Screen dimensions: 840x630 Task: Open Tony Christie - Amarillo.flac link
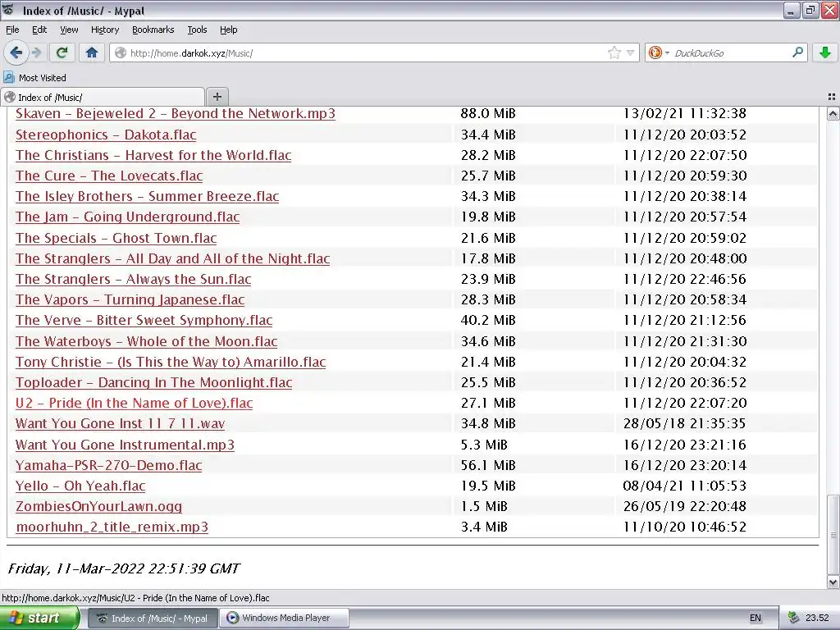tap(171, 362)
